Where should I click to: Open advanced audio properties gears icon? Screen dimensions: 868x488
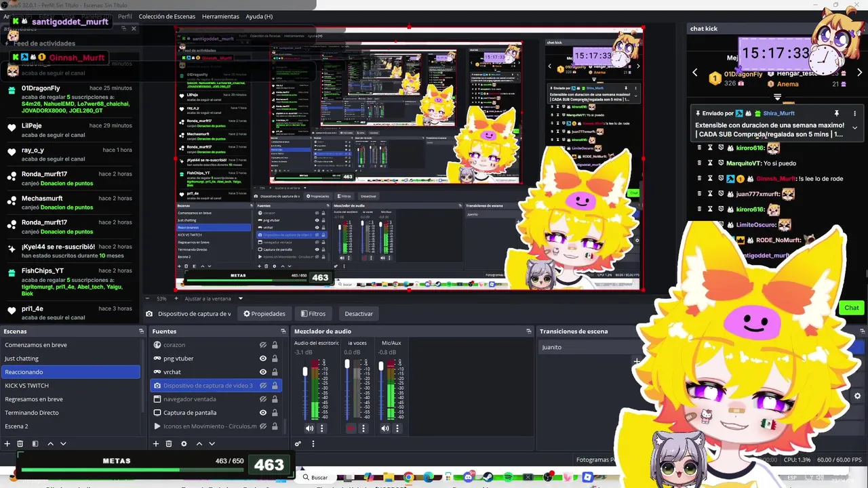[298, 444]
